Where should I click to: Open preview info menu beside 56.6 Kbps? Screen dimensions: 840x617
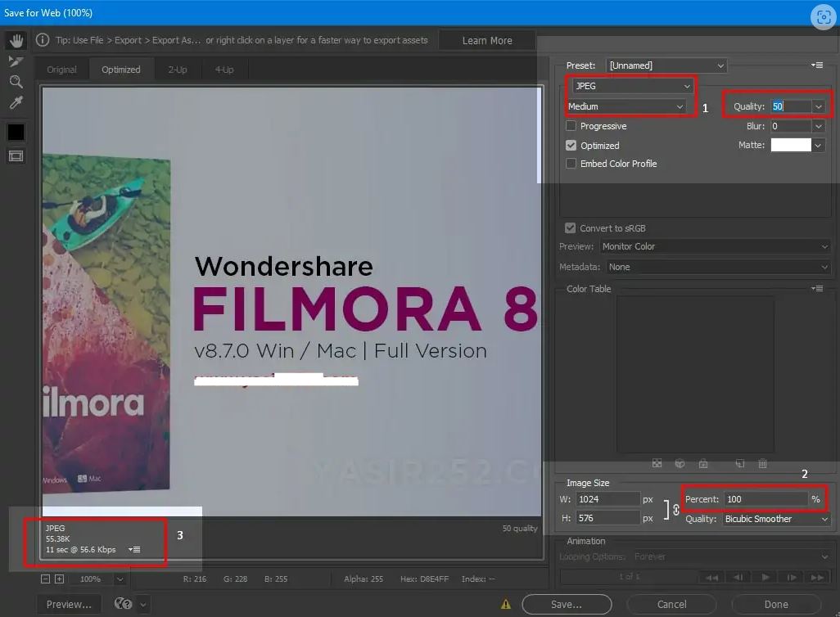[x=134, y=550]
